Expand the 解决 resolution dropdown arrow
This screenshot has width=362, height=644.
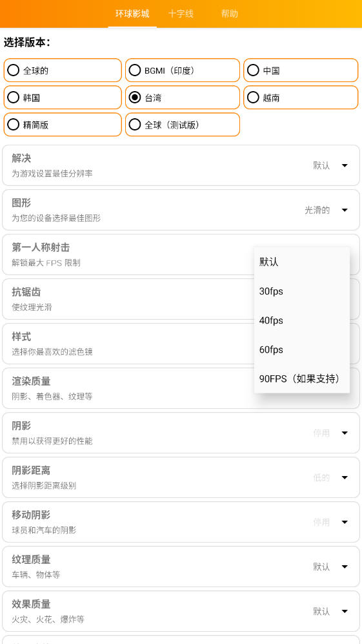pos(345,165)
